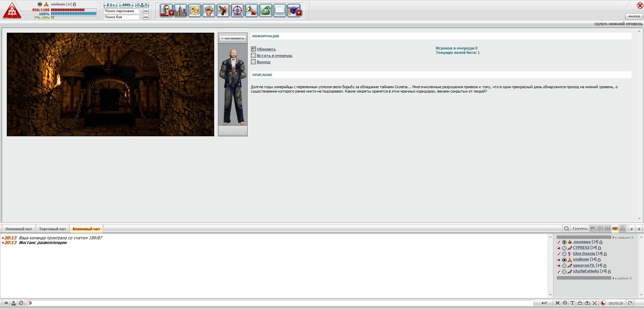
Task: Click into the Поиск боя search field
Action: pyautogui.click(x=121, y=17)
